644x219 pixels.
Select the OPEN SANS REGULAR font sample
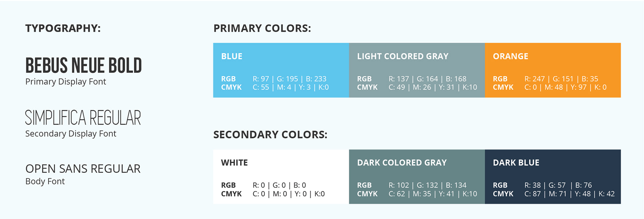coord(83,169)
